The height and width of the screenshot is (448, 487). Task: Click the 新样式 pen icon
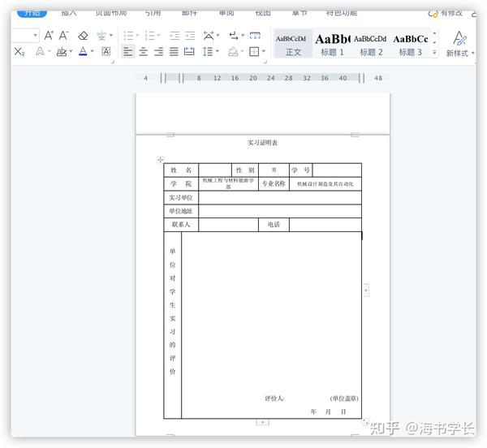(459, 38)
